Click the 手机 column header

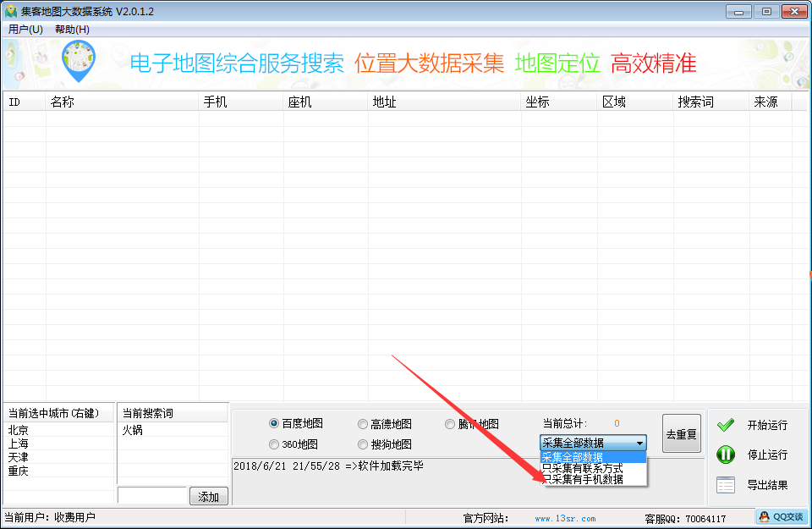pyautogui.click(x=241, y=102)
